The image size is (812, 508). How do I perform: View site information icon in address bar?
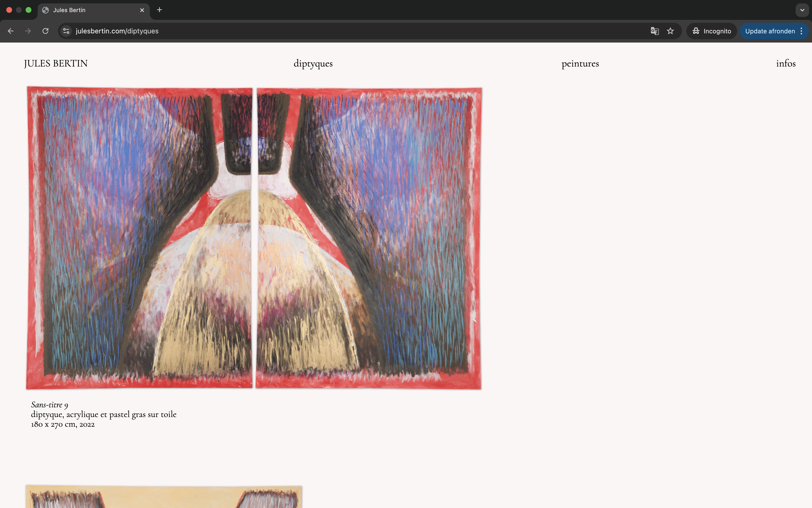66,31
